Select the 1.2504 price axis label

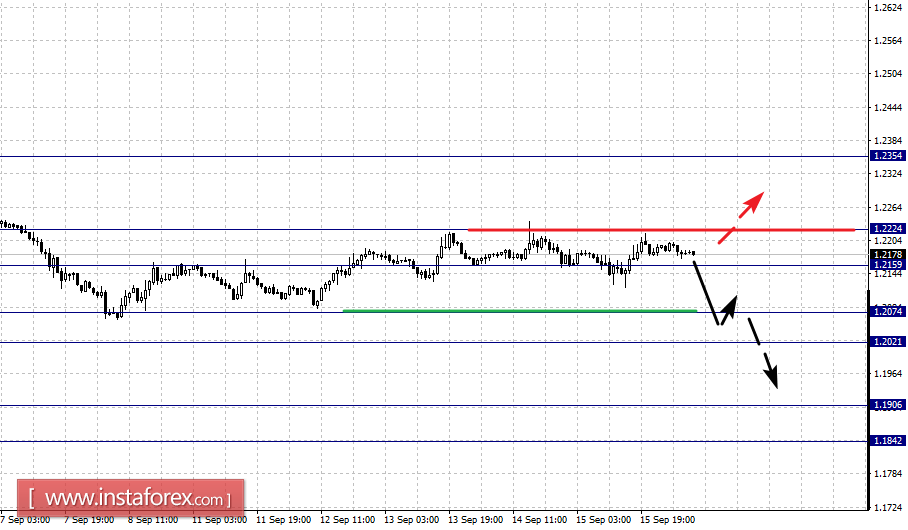pyautogui.click(x=888, y=74)
